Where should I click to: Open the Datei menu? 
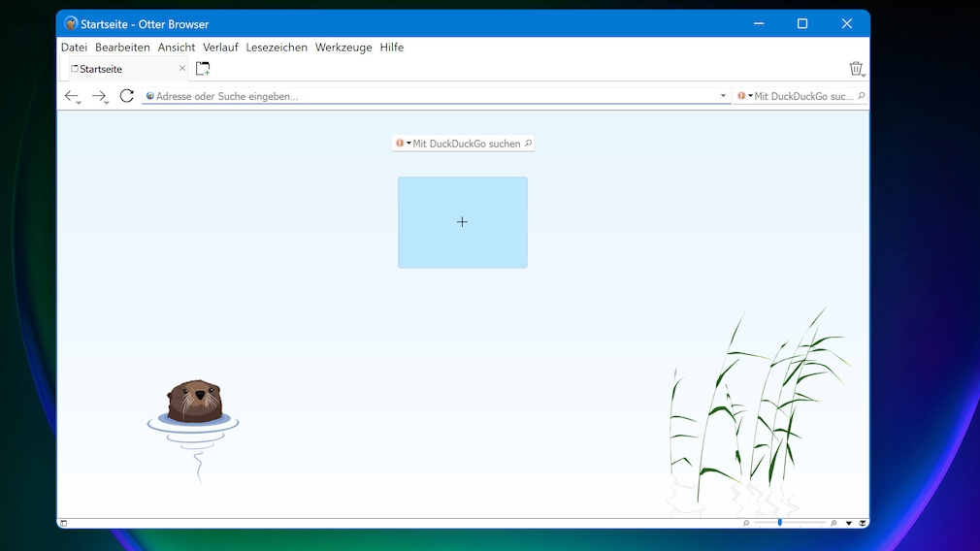pyautogui.click(x=74, y=48)
